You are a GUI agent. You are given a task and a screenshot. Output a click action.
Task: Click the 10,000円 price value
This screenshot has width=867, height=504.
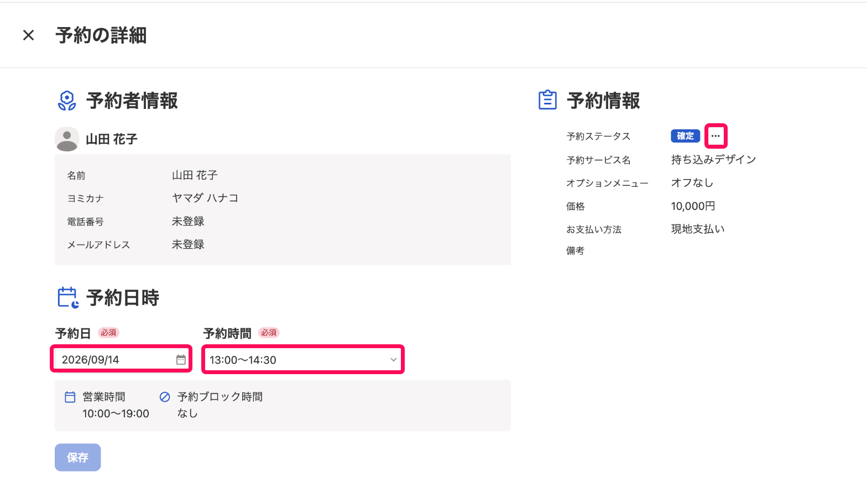693,206
